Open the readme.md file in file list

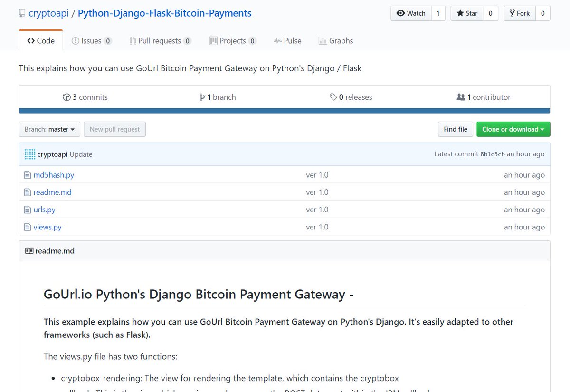point(52,192)
